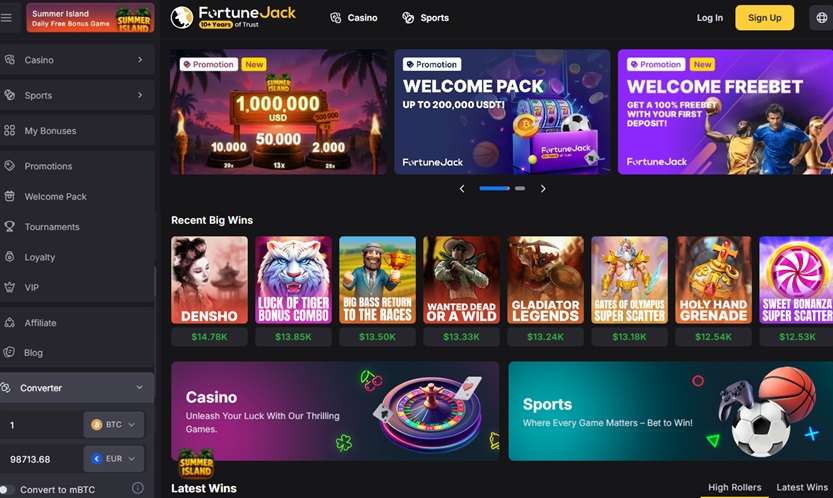Select Sports in the top navigation
833x498 pixels.
[426, 18]
